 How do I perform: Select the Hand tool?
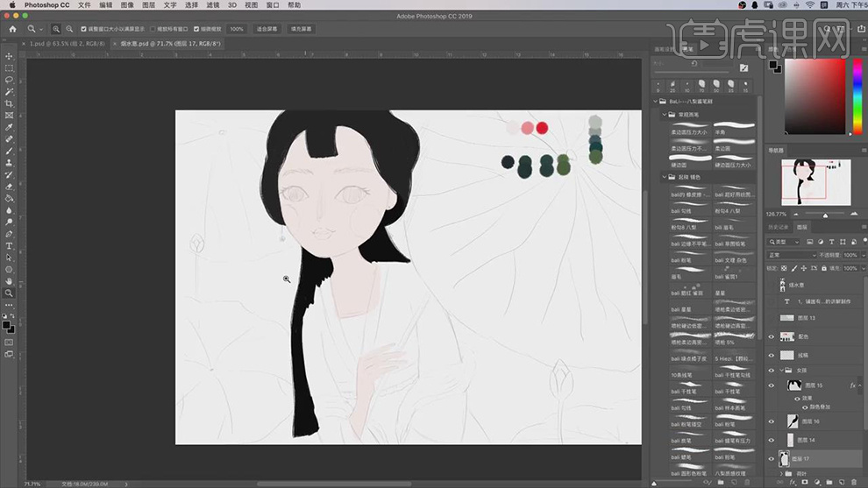tap(9, 281)
